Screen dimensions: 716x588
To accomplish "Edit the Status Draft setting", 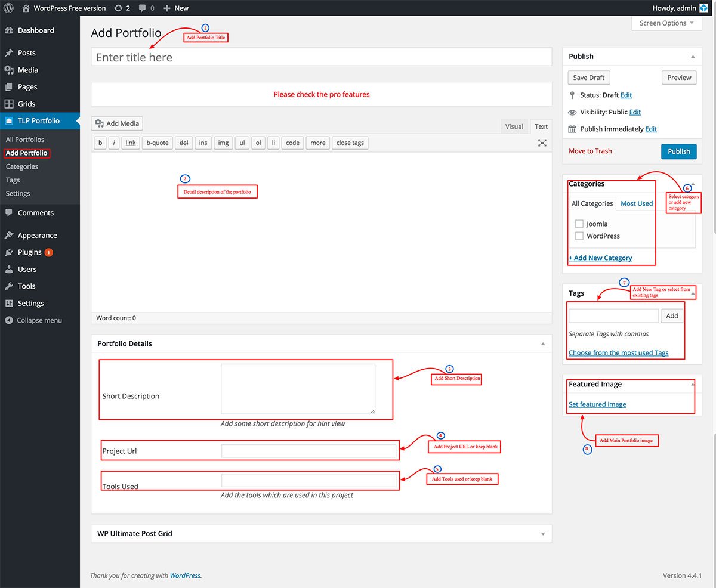I will click(x=626, y=95).
